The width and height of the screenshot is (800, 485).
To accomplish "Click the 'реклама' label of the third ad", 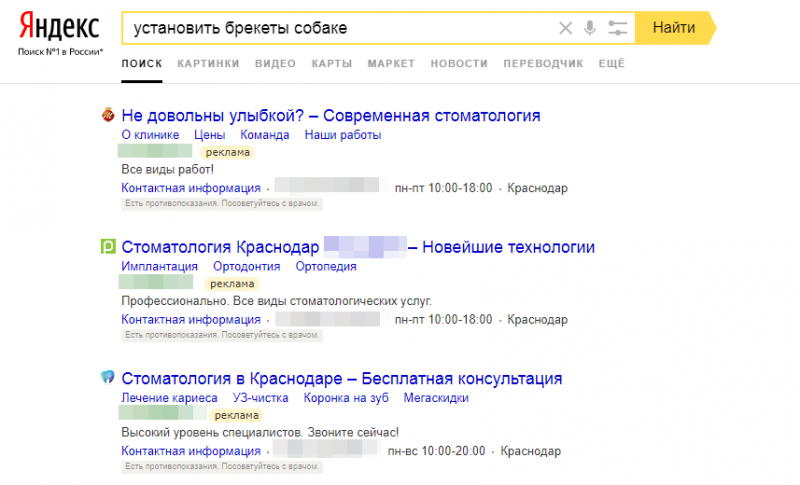I will pos(236,416).
